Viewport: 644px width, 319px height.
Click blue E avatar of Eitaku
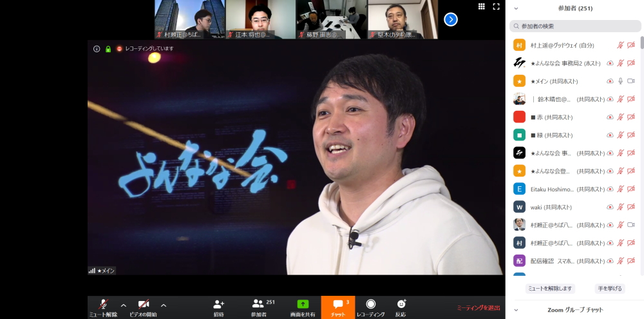tap(519, 189)
